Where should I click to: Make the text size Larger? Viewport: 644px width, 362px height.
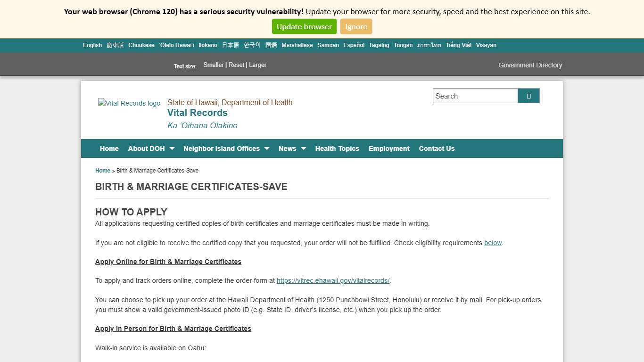[257, 65]
